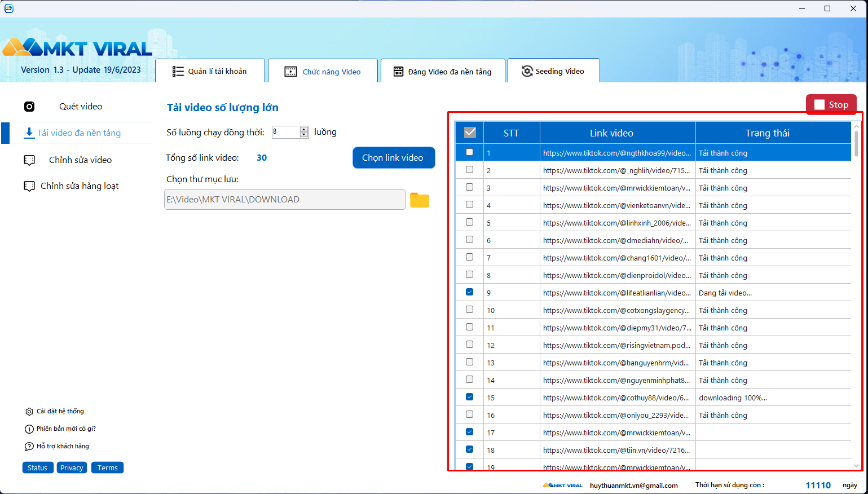Click the app icon in the title bar
The height and width of the screenshot is (494, 868).
click(x=8, y=8)
